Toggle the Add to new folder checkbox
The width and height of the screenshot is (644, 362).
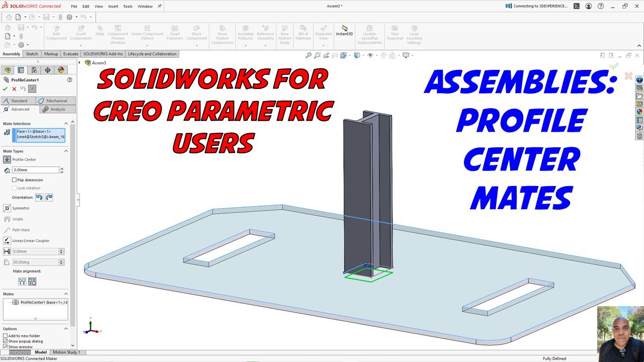(6, 336)
